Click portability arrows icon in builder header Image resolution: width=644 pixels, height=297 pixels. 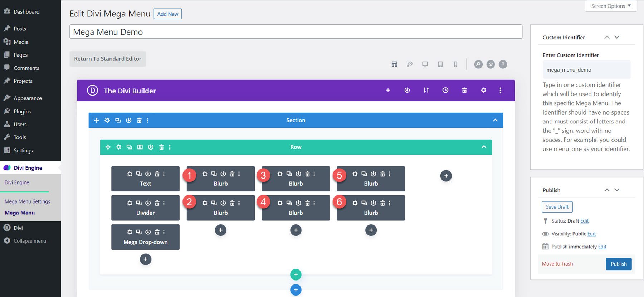[x=426, y=90]
